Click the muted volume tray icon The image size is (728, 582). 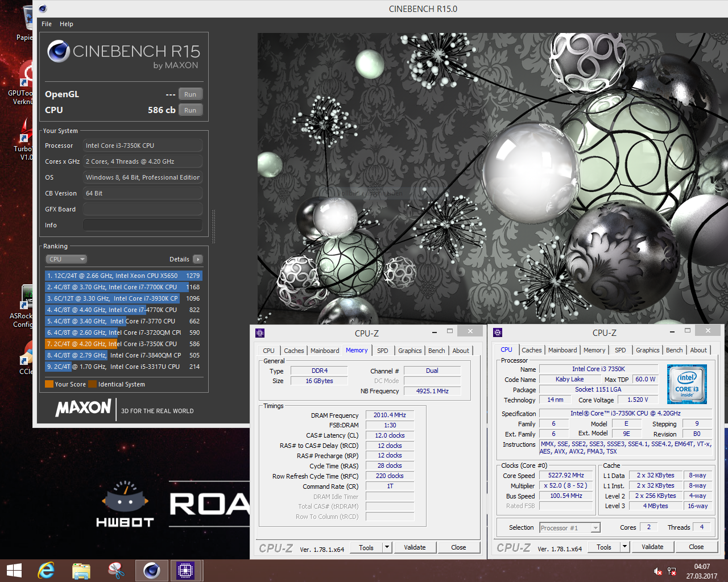tap(657, 571)
